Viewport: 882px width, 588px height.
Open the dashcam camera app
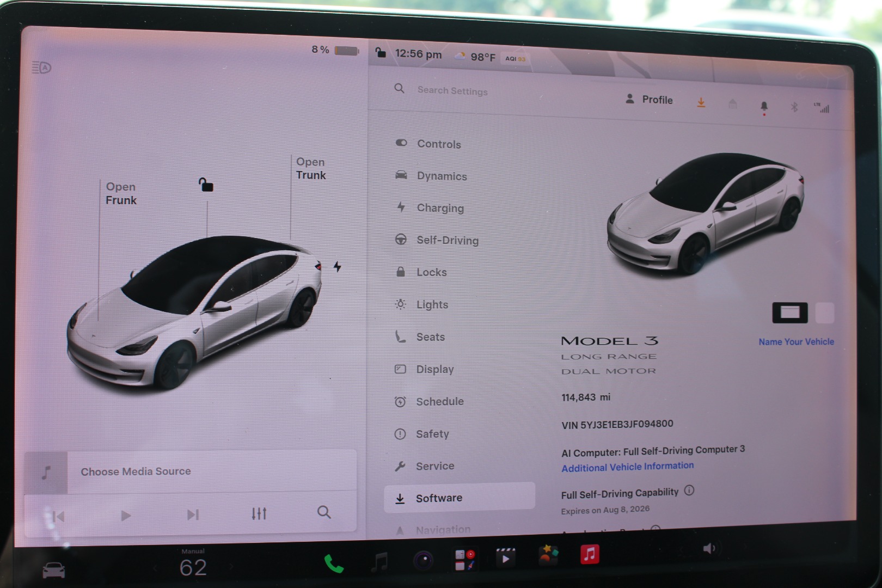click(x=423, y=560)
